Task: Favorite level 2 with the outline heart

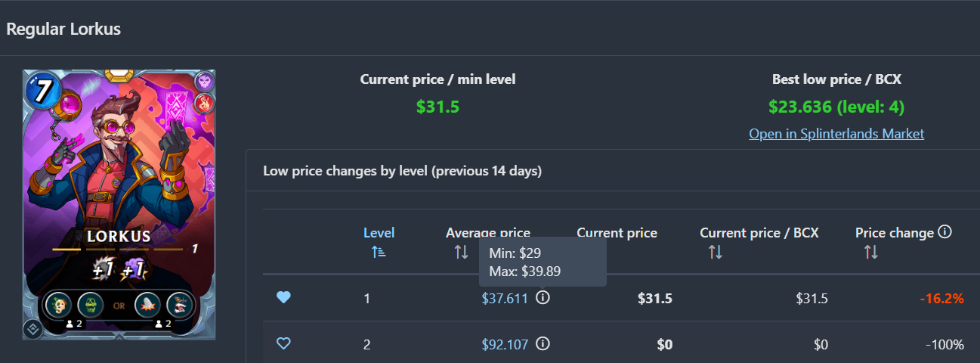Action: [x=283, y=344]
